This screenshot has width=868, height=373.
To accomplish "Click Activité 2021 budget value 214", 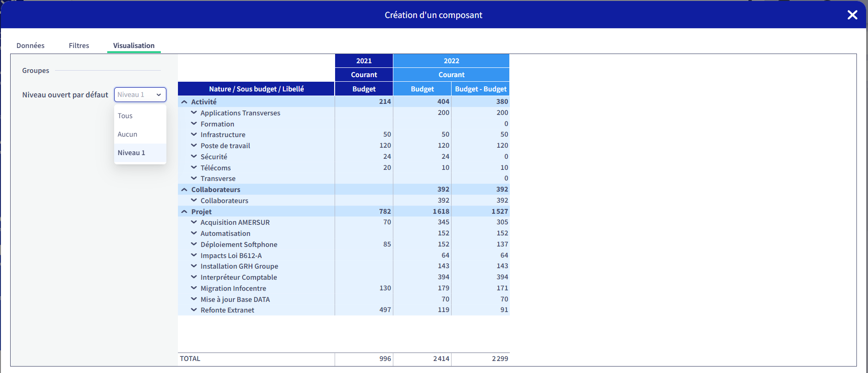I will click(x=385, y=102).
